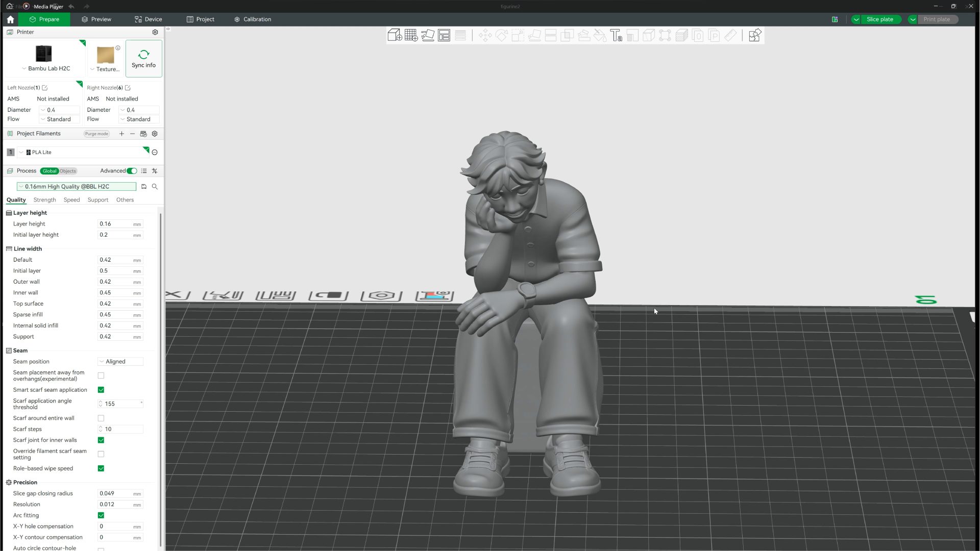Click the Auto orient icon
The height and width of the screenshot is (551, 980).
428,35
